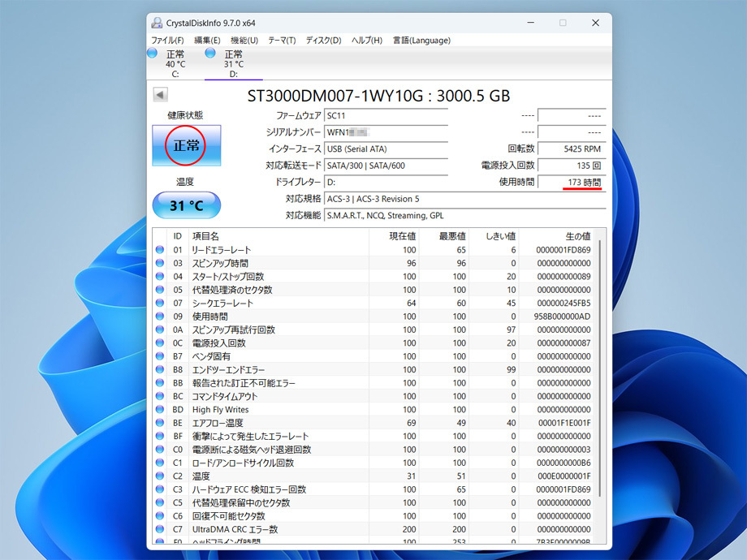Select the C: drive status orb
Viewport: 747px width, 560px height.
pos(153,53)
